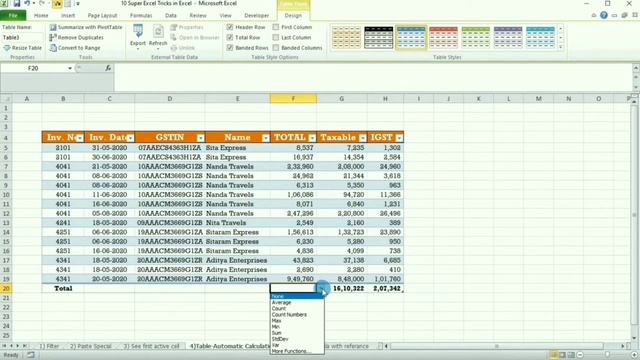Switch to the Page Layout ribbon tab
640x360 pixels.
pyautogui.click(x=102, y=16)
